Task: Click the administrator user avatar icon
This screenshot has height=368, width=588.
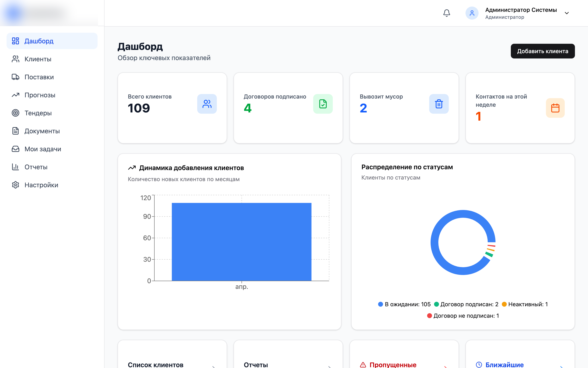Action: coord(472,13)
